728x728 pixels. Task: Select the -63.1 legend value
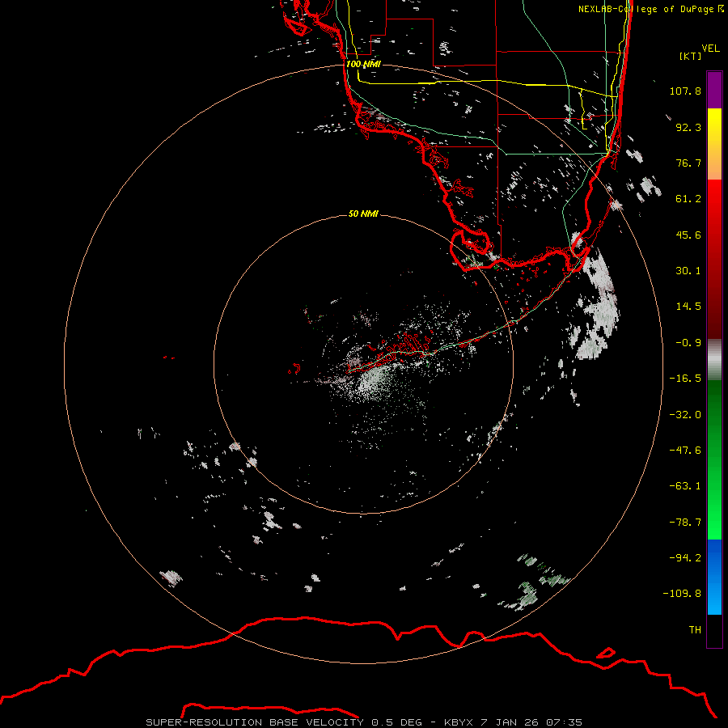pyautogui.click(x=685, y=486)
